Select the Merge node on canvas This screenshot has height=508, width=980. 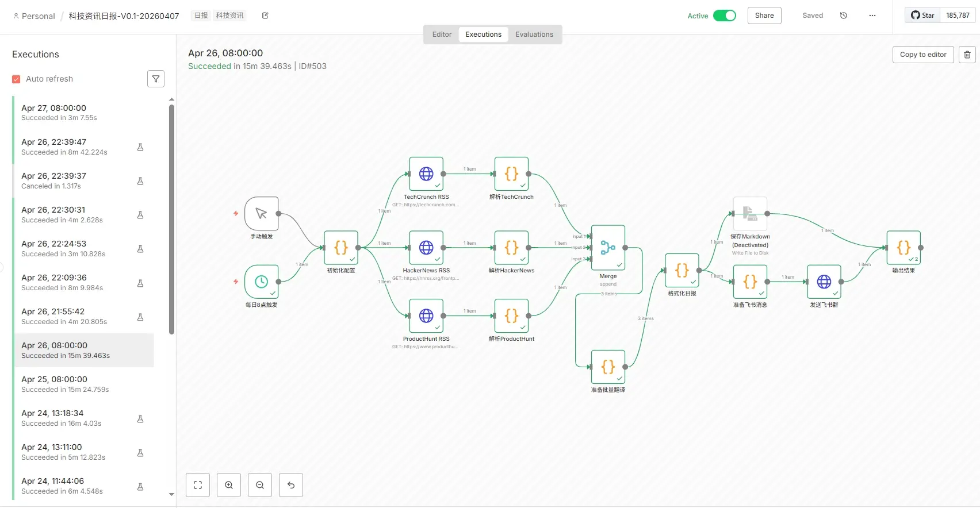pyautogui.click(x=608, y=248)
